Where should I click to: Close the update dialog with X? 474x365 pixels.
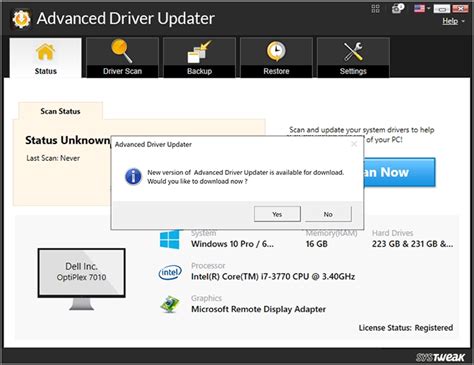click(x=354, y=144)
